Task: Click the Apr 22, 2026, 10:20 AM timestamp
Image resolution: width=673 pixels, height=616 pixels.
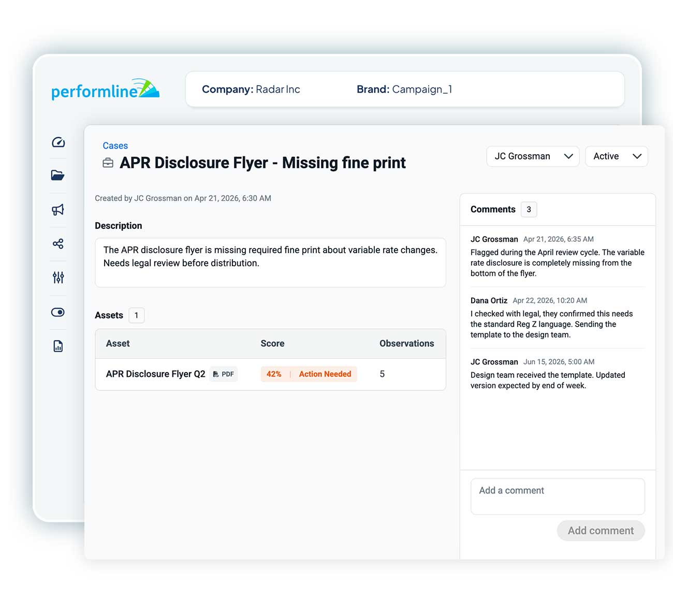Action: (x=550, y=301)
